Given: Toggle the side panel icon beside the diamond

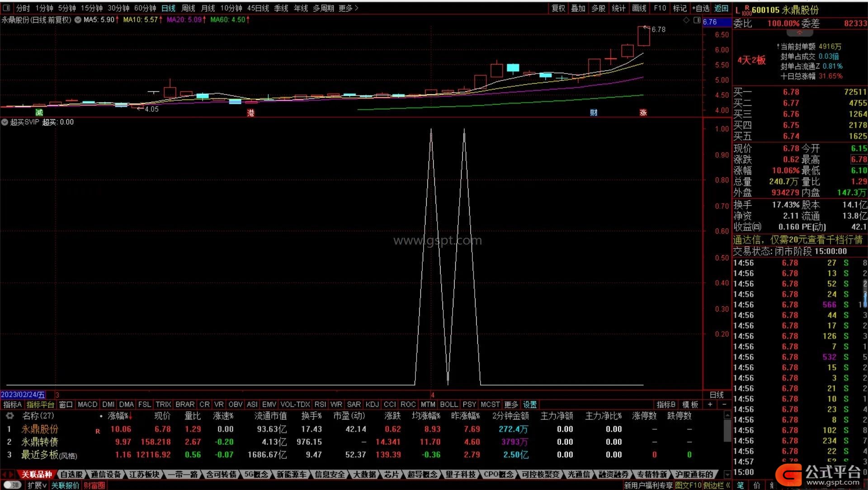Looking at the screenshot, I should pyautogui.click(x=697, y=20).
